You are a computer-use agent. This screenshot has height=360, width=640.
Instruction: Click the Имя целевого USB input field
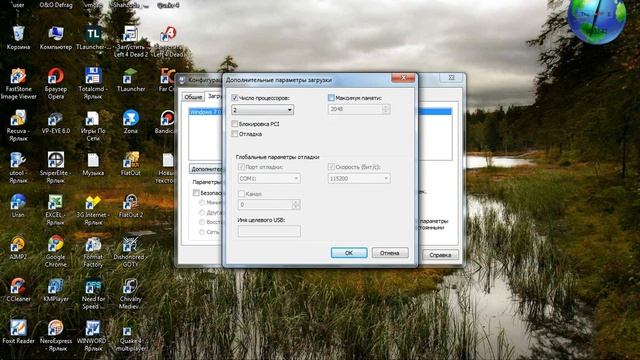coord(269,231)
